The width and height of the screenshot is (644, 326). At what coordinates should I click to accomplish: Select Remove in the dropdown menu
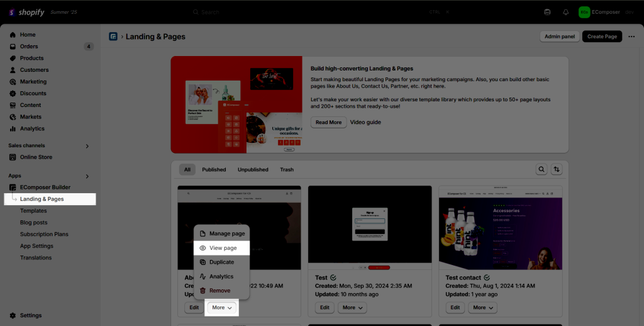(222, 291)
